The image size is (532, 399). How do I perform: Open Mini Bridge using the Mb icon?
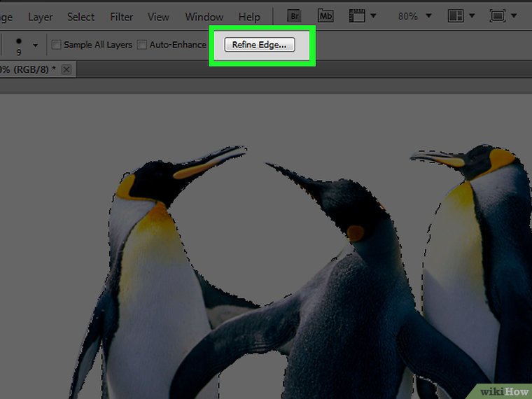(325, 15)
